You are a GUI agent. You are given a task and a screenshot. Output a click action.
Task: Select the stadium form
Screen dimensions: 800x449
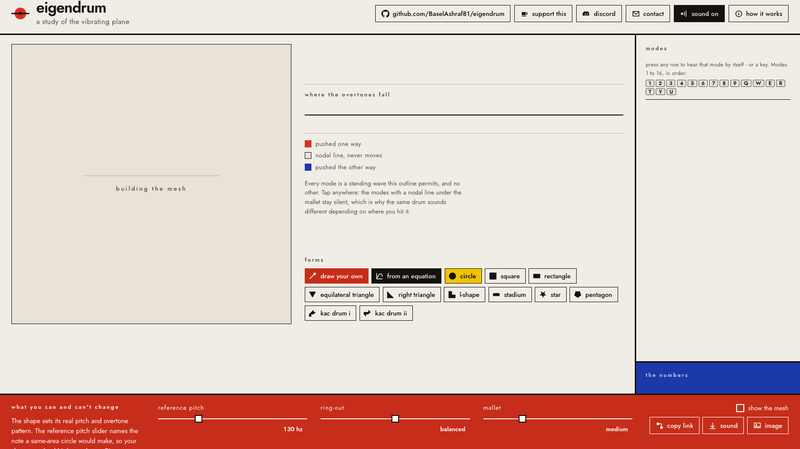point(510,294)
